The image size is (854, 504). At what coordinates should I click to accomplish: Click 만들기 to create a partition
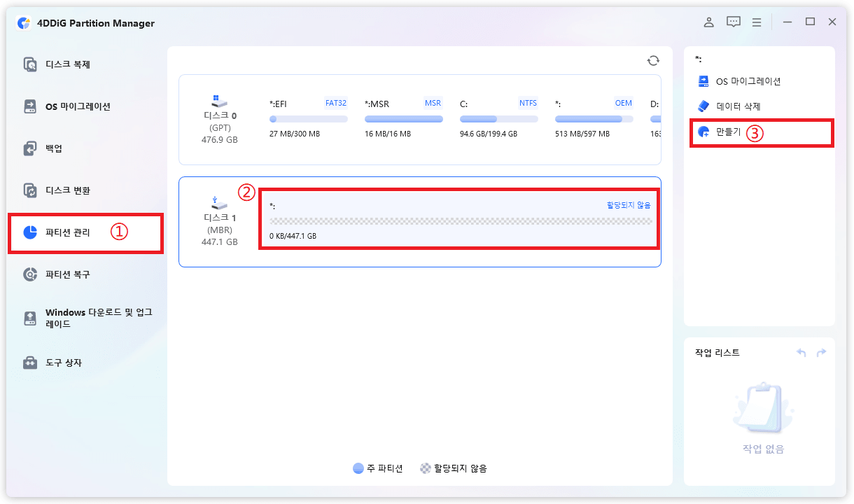pyautogui.click(x=728, y=132)
